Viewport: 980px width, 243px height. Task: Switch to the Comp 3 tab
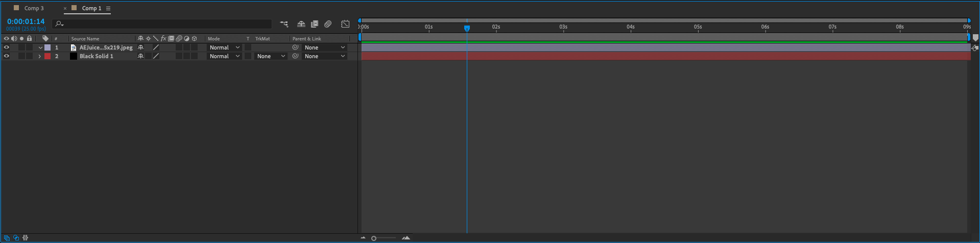(x=34, y=8)
